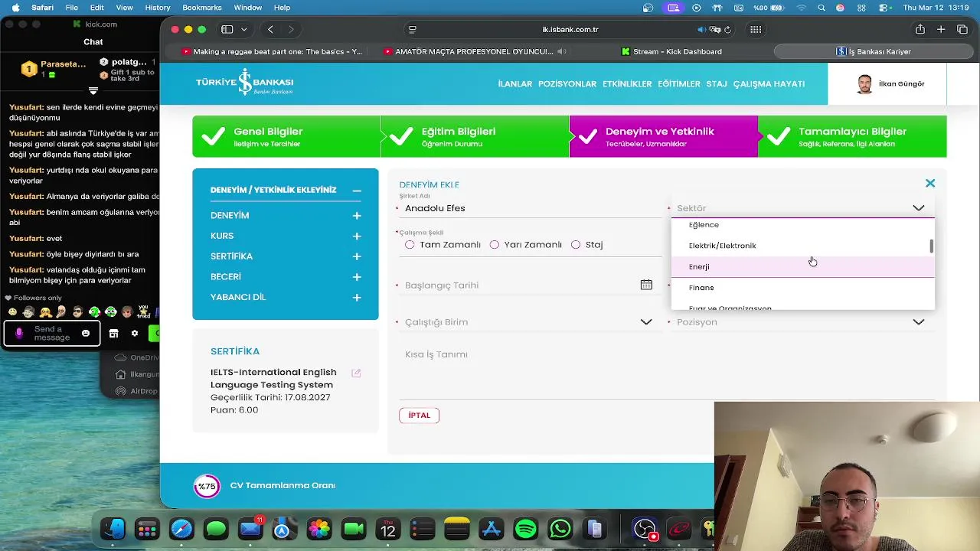Open Safari share icon
The image size is (980, 551).
pos(920,30)
